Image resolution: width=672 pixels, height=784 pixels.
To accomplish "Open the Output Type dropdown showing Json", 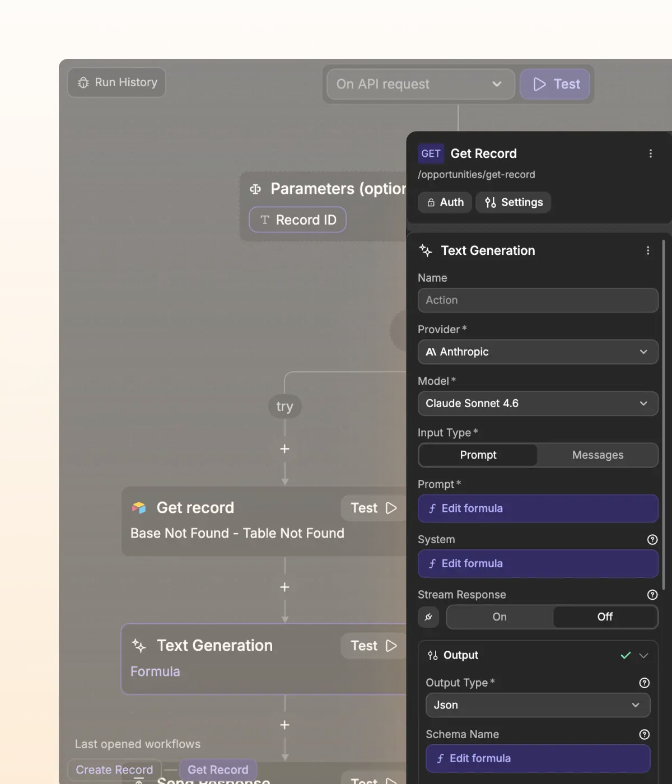I will [x=538, y=705].
